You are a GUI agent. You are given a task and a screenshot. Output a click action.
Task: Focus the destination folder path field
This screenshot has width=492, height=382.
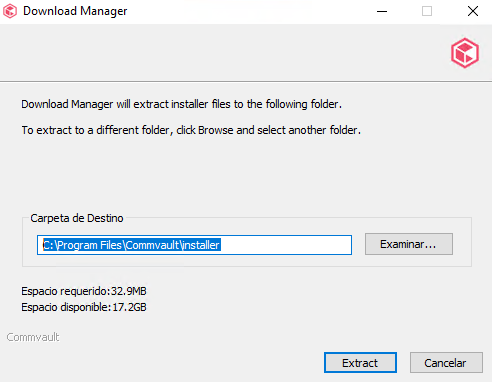click(x=194, y=245)
